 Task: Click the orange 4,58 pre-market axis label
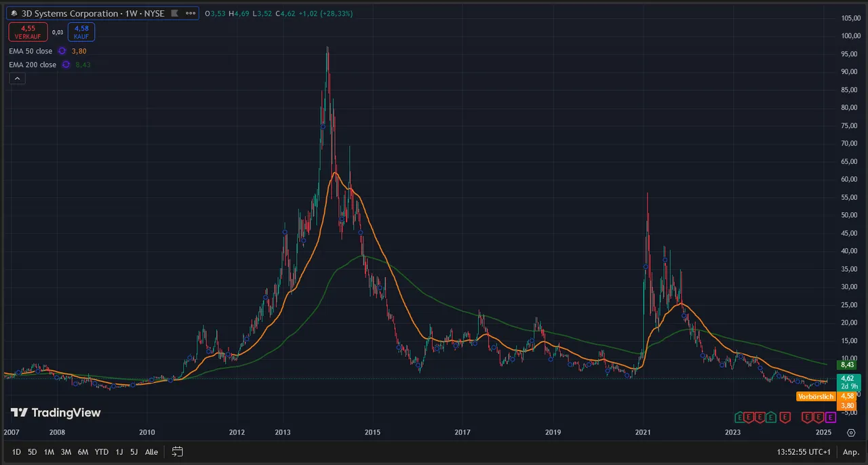click(847, 396)
